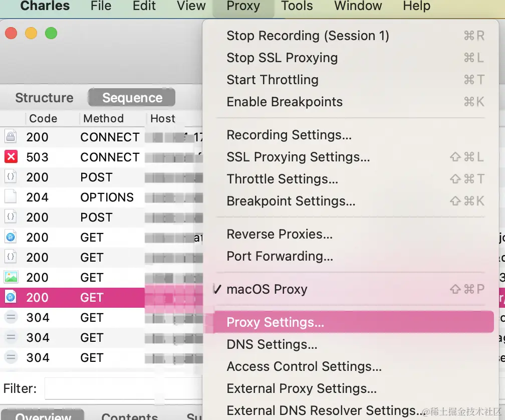The height and width of the screenshot is (420, 505).
Task: Switch to the Structure view tab
Action: 45,98
